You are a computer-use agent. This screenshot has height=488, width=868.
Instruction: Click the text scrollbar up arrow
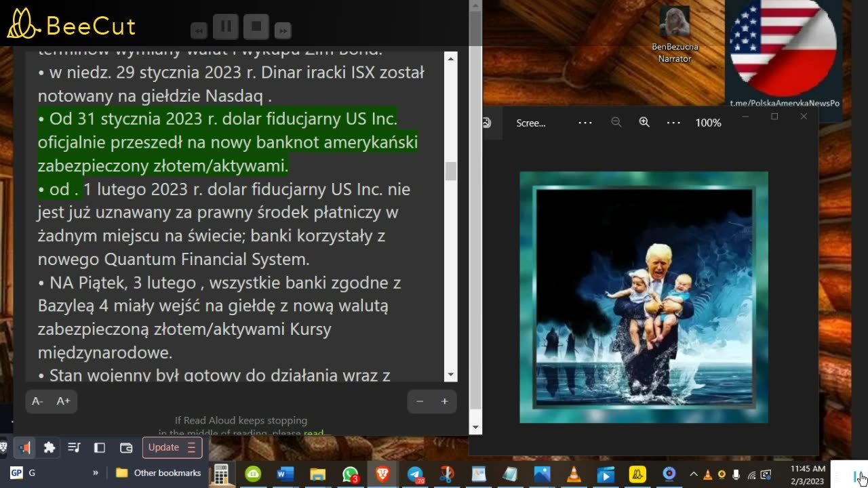tap(451, 59)
